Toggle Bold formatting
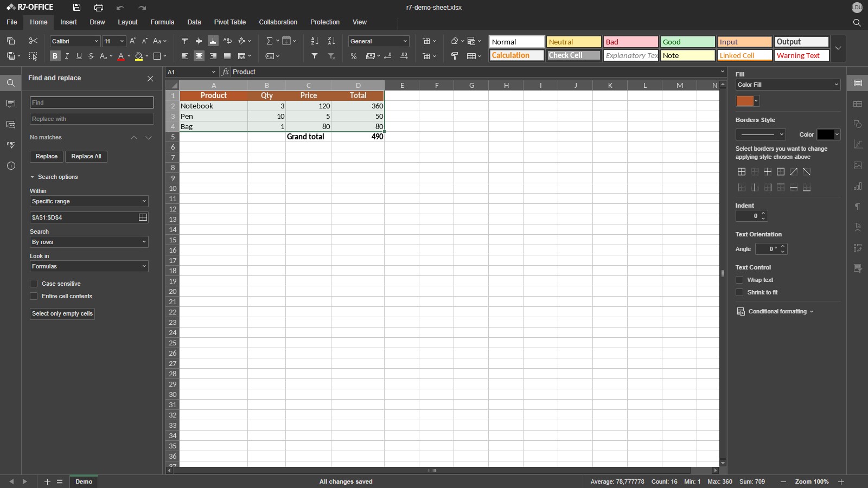 (x=55, y=56)
